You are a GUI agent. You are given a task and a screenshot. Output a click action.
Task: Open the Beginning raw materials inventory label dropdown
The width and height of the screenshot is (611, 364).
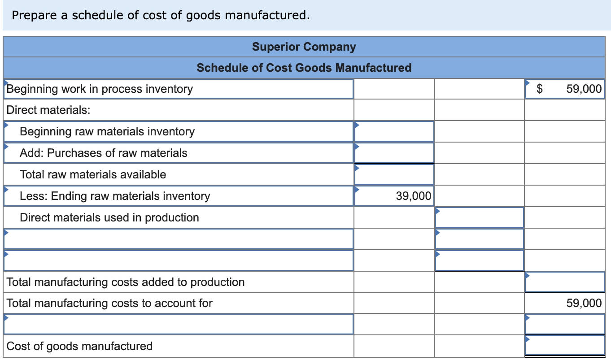[x=179, y=131]
